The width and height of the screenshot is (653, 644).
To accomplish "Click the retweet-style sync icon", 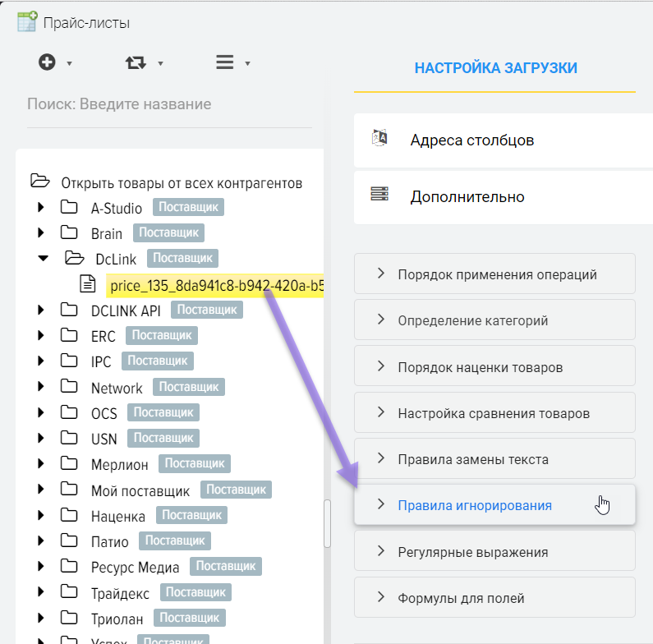I will tap(136, 62).
